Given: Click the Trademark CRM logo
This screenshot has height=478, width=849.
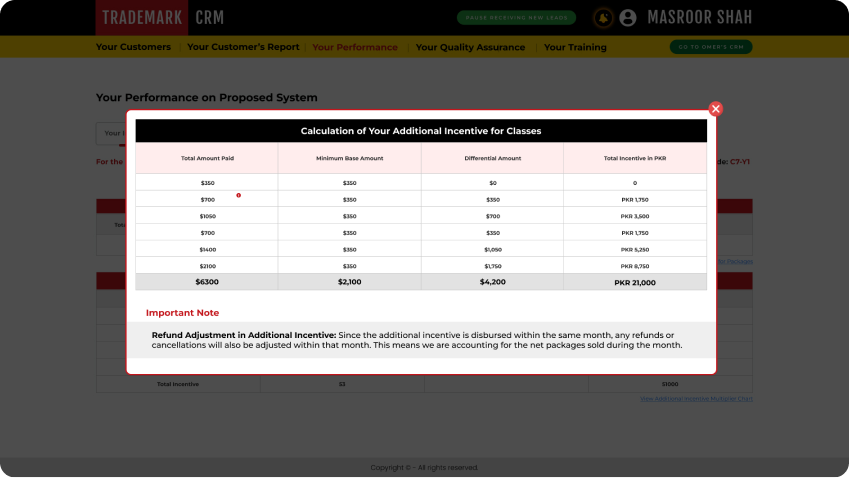Looking at the screenshot, I should point(160,18).
